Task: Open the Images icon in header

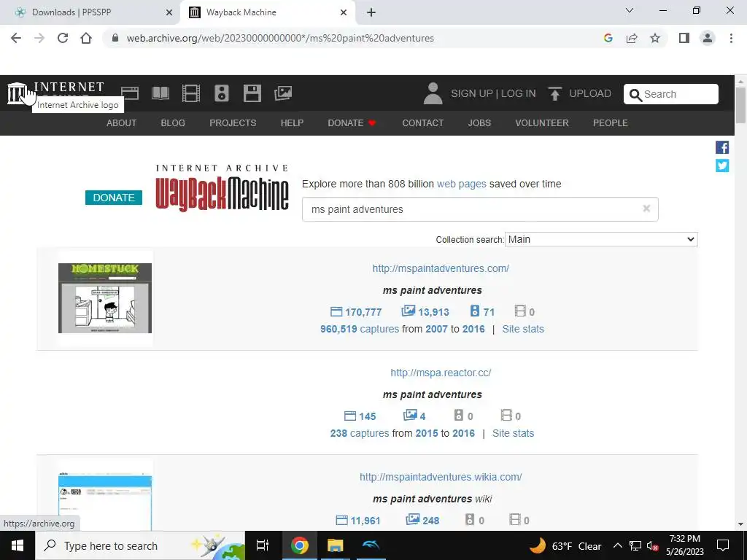Action: (x=283, y=93)
